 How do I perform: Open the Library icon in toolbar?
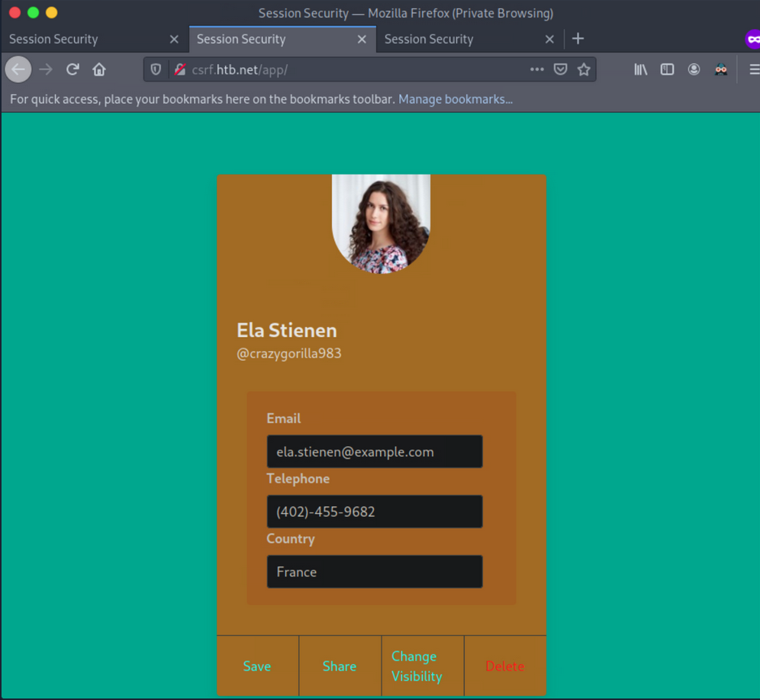pos(641,69)
